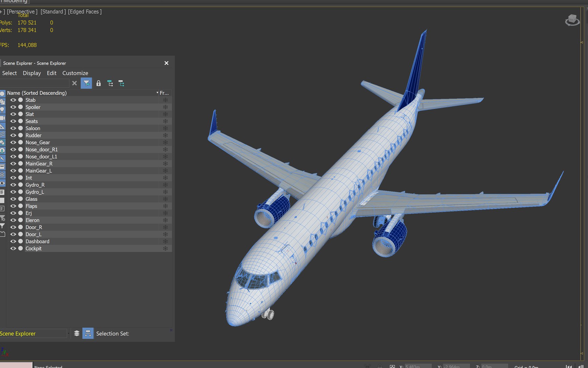Click the lock cell selection padlock icon
588x368 pixels.
coord(98,83)
